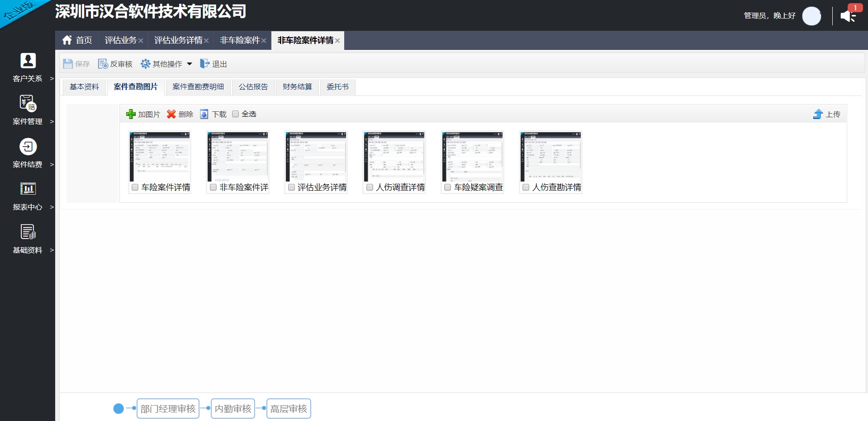Viewport: 868px width, 421px height.
Task: Click the start node circle in workflow
Action: (x=119, y=409)
